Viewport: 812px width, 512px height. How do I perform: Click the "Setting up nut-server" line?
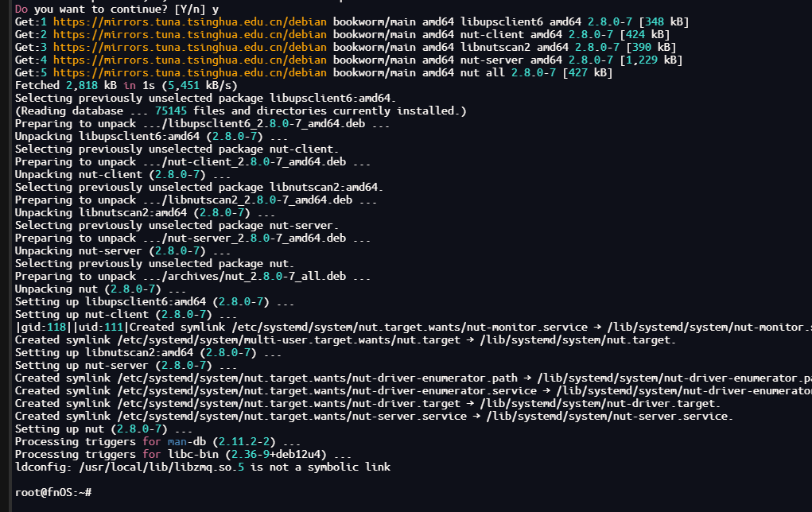tap(126, 365)
